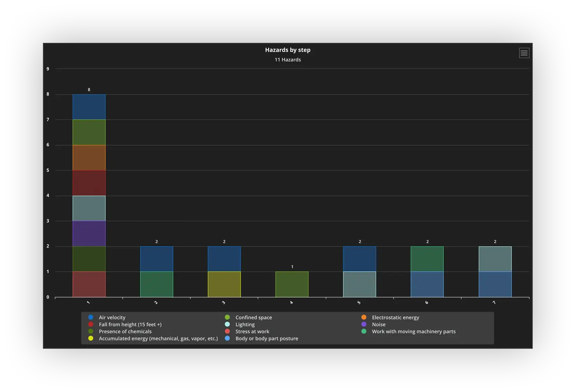
Task: Click the blue top segment of step 2 bar
Action: tap(157, 259)
